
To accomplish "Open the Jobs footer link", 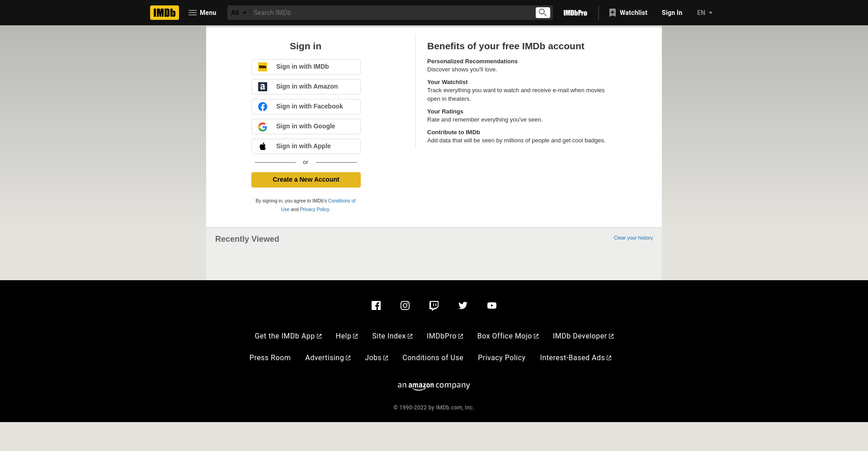I will (x=377, y=358).
